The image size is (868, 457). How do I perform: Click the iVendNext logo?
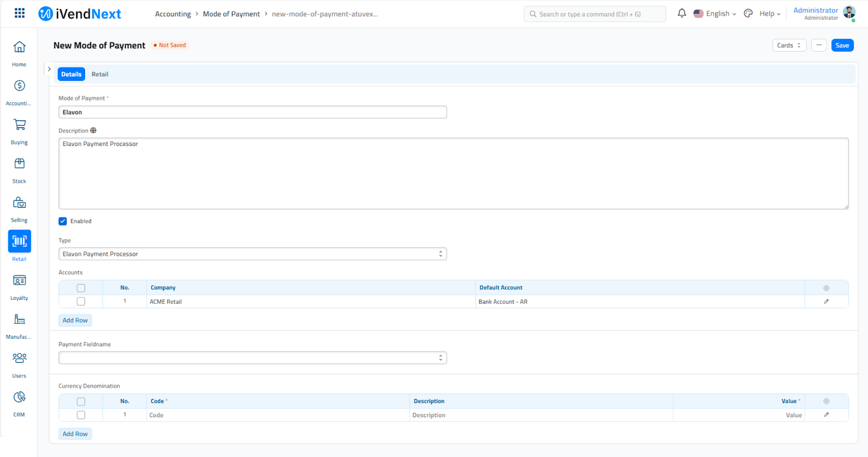click(80, 14)
